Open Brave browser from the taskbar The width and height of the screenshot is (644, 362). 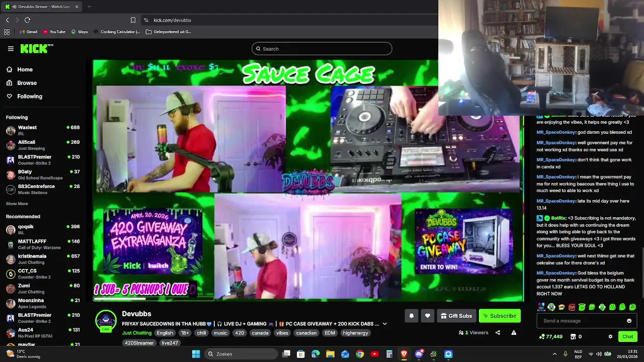pos(404,354)
